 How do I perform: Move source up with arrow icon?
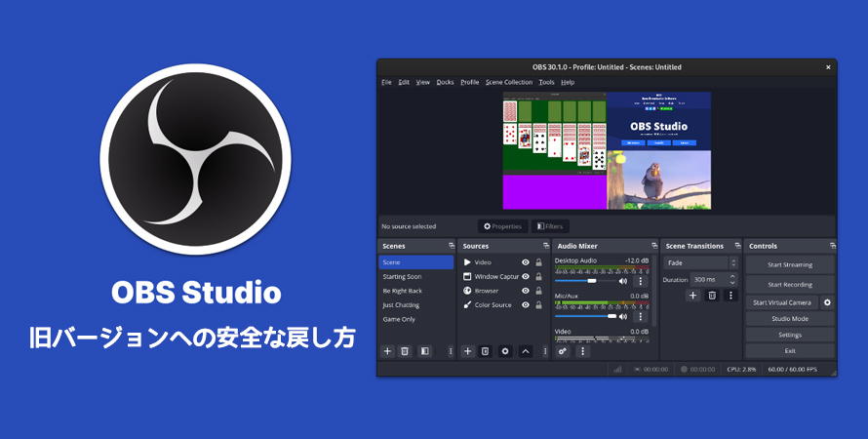click(526, 351)
